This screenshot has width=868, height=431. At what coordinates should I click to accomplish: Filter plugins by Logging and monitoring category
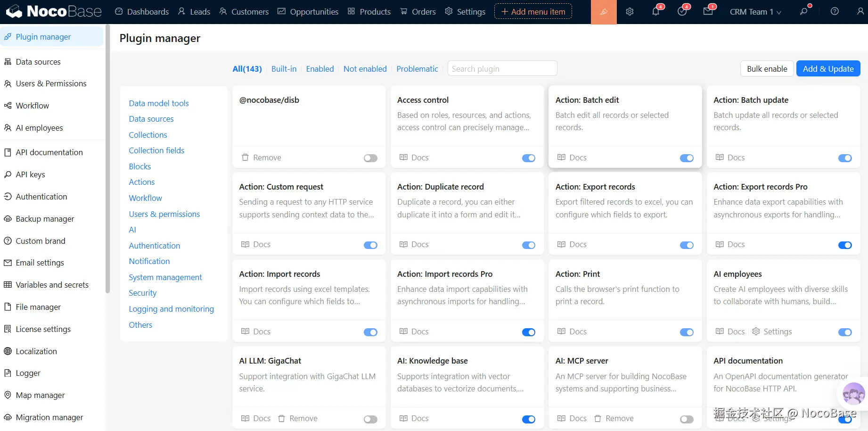coord(172,309)
